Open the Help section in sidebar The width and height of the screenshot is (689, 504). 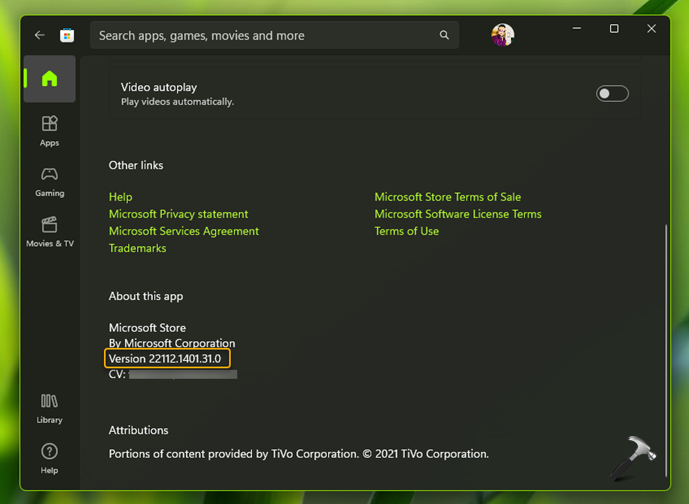(50, 459)
